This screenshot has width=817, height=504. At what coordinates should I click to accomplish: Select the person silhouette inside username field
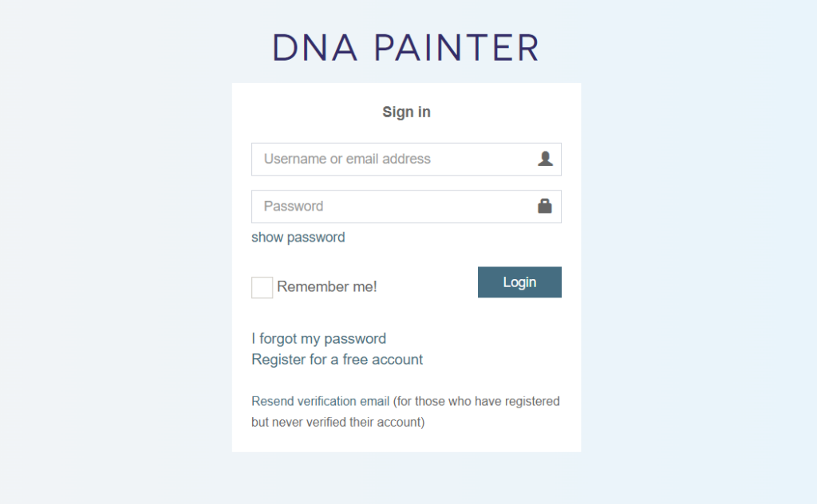(545, 158)
